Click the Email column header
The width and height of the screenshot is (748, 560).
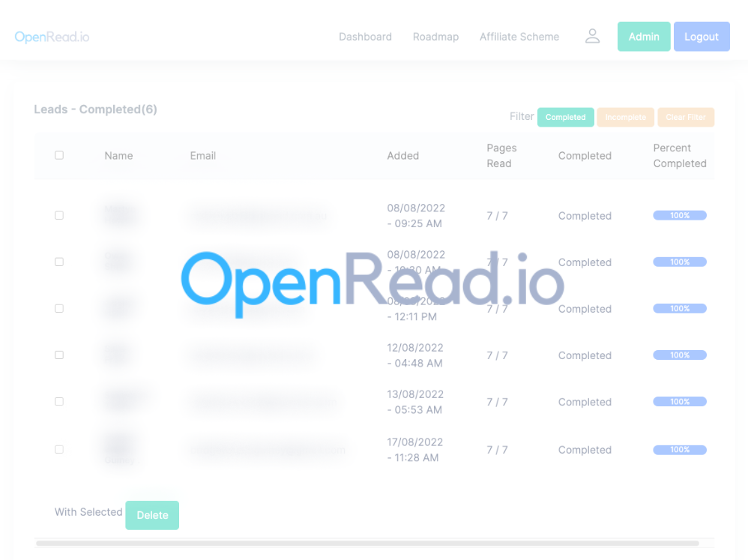click(203, 155)
